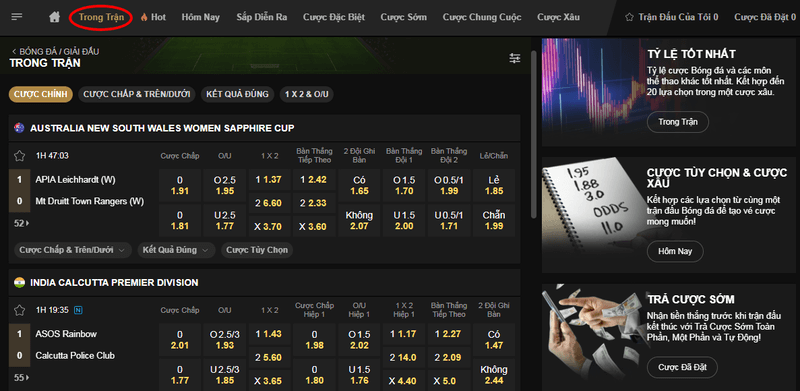
Task: Open the hamburger menu icon
Action: click(17, 17)
